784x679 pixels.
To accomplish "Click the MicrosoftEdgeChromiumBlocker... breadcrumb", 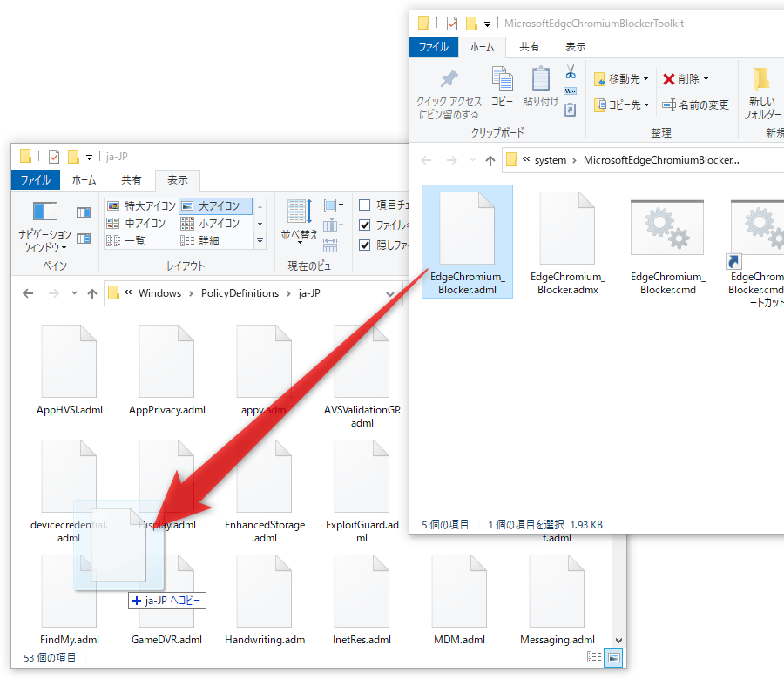I will click(661, 160).
